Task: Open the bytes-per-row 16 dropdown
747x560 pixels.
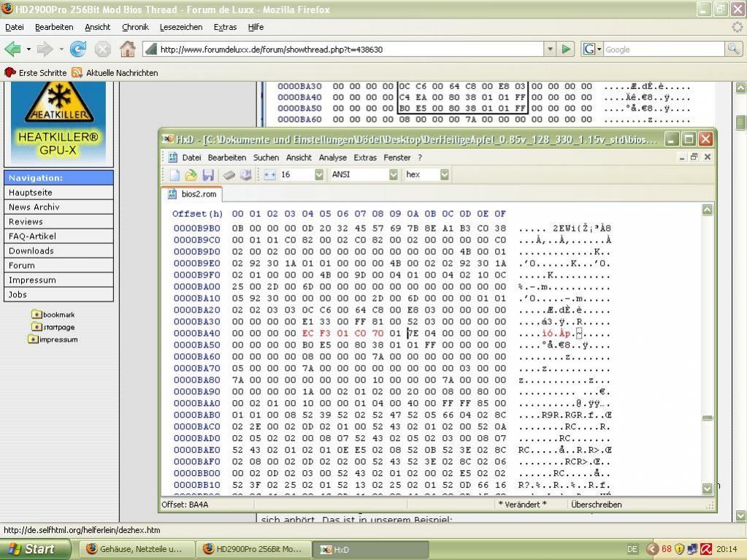Action: click(x=318, y=174)
